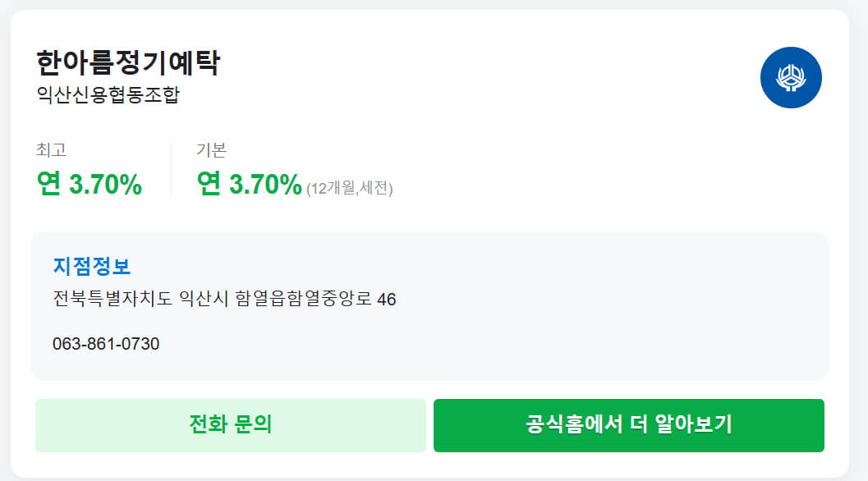Open 공식홈에서 더 알아보기 link button
Image resolution: width=868 pixels, height=481 pixels.
point(628,425)
